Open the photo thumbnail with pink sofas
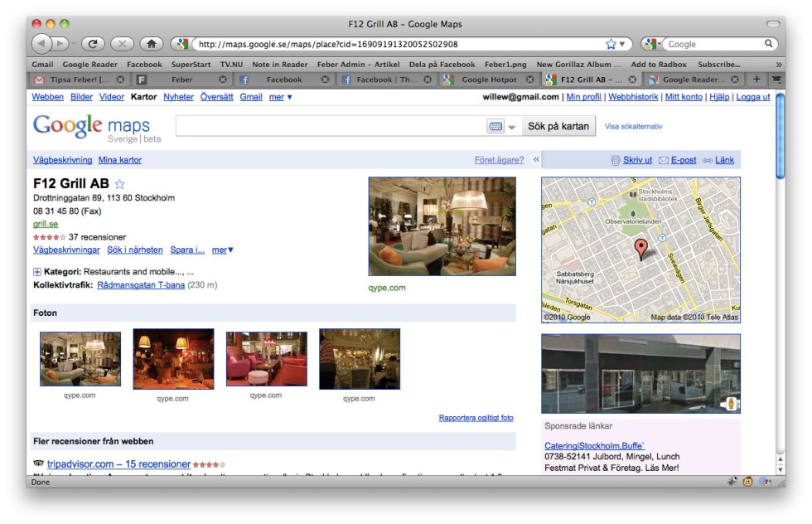This screenshot has height=524, width=812. 266,359
